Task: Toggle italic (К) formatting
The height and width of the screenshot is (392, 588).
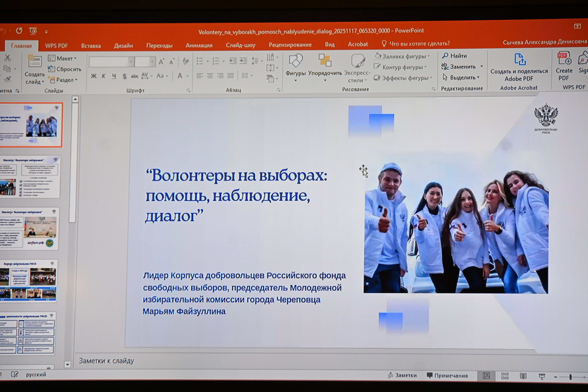Action: click(103, 76)
